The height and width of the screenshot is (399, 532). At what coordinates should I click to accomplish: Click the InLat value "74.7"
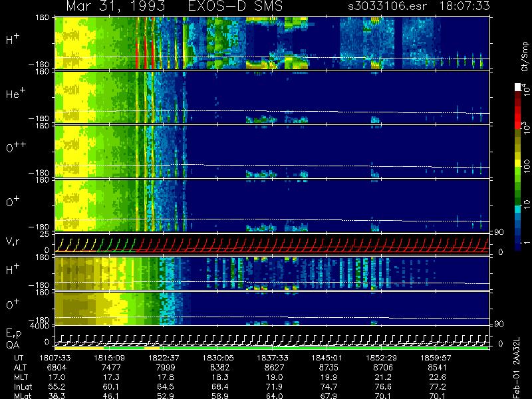coord(329,387)
